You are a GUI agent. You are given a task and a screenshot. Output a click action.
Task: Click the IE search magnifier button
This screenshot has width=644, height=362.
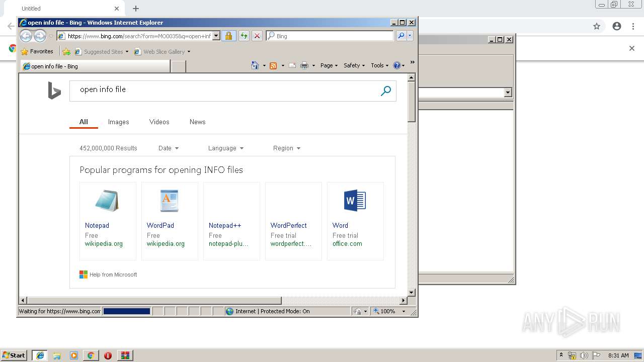point(401,36)
